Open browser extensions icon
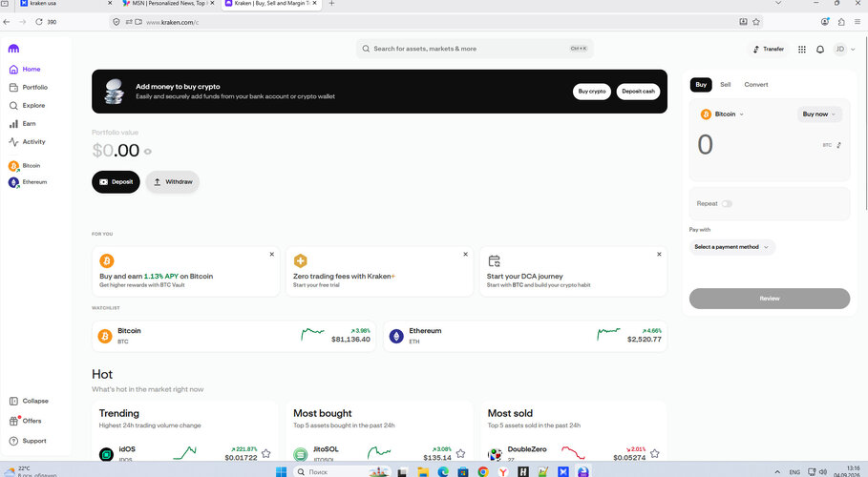The width and height of the screenshot is (868, 477). [x=841, y=22]
